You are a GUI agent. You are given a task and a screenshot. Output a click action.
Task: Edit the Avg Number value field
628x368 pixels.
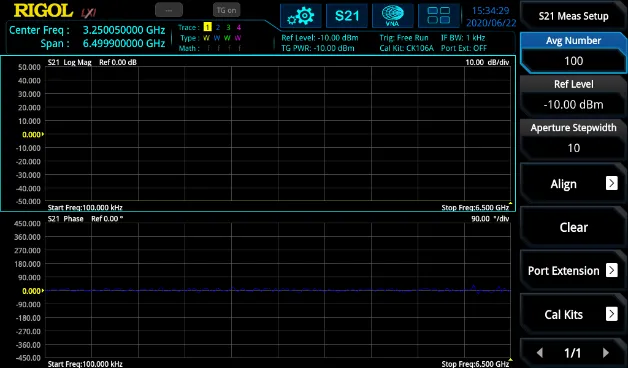pyautogui.click(x=573, y=61)
